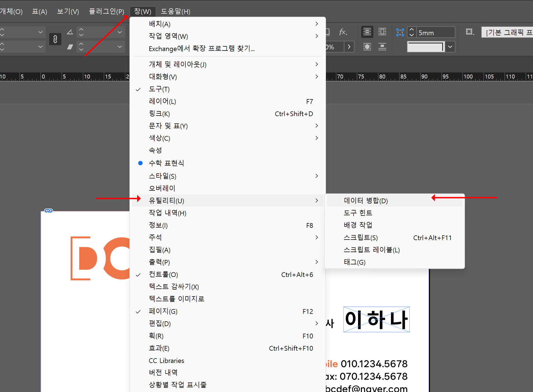The height and width of the screenshot is (392, 533).
Task: Toggle the constrain proportions chain link icon
Action: 55,39
